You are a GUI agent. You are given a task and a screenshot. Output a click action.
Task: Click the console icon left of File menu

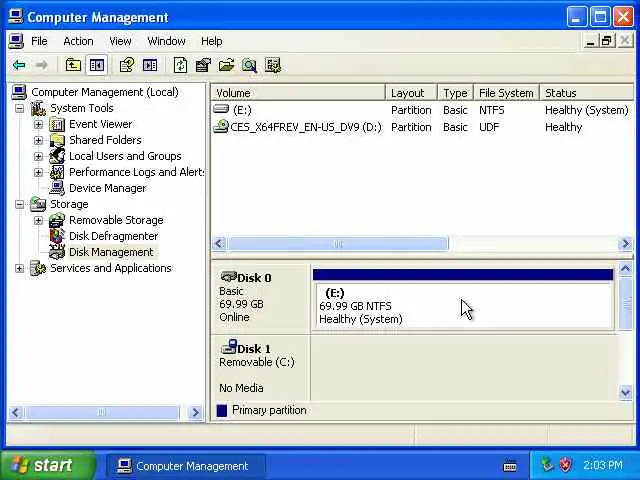16,41
